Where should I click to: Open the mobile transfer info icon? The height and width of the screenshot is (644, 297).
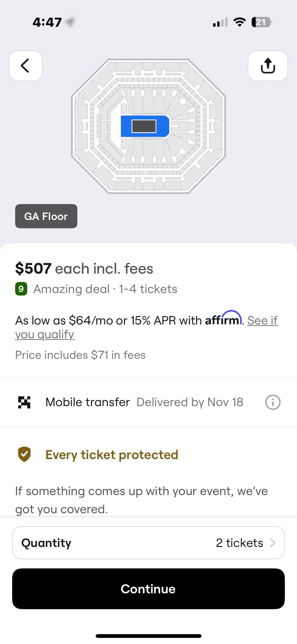(273, 402)
